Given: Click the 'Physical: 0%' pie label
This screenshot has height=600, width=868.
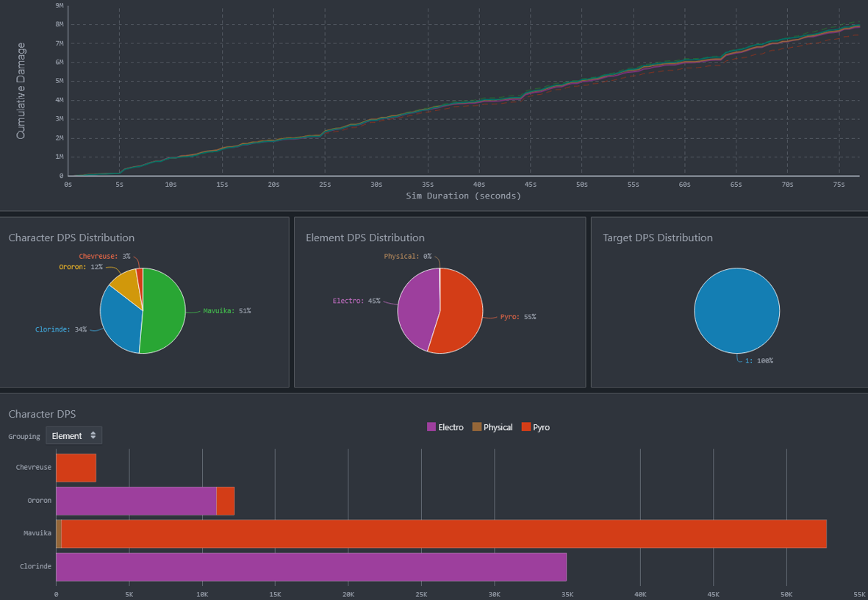Looking at the screenshot, I should point(408,257).
